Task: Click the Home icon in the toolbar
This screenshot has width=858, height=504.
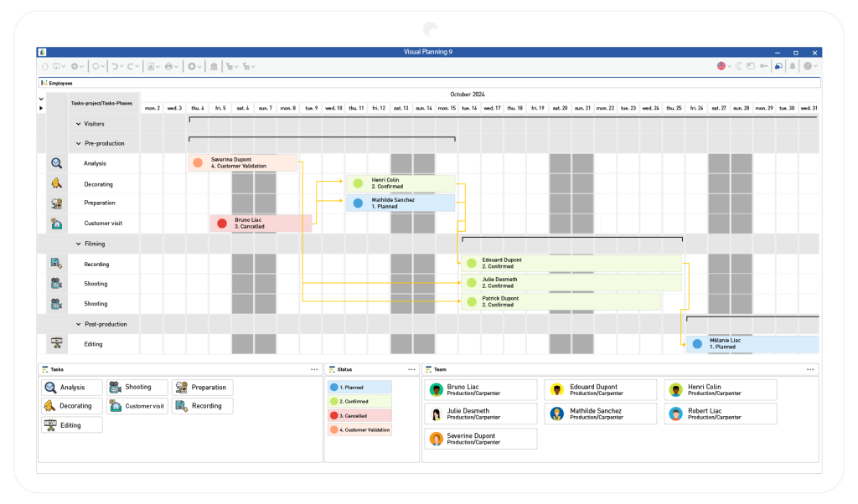Action: (x=45, y=66)
